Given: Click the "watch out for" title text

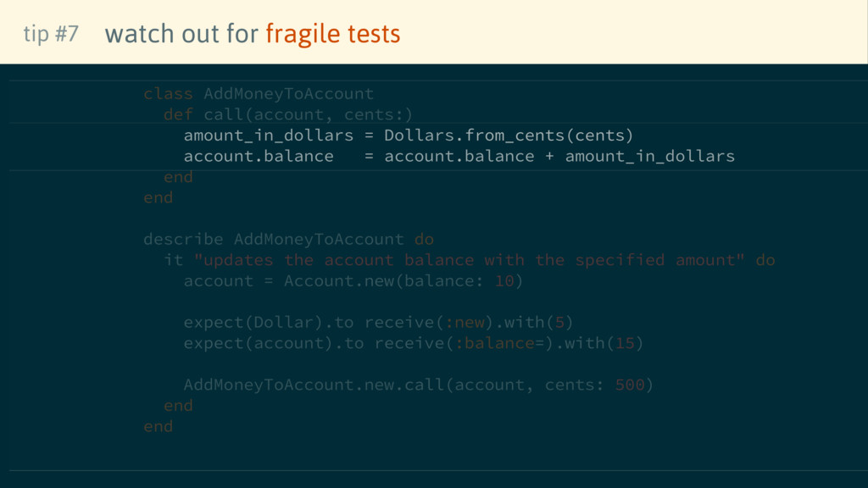Looking at the screenshot, I should (x=182, y=34).
